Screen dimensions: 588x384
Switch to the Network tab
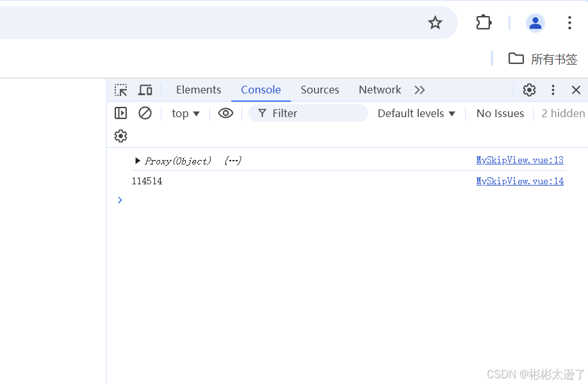pyautogui.click(x=379, y=90)
